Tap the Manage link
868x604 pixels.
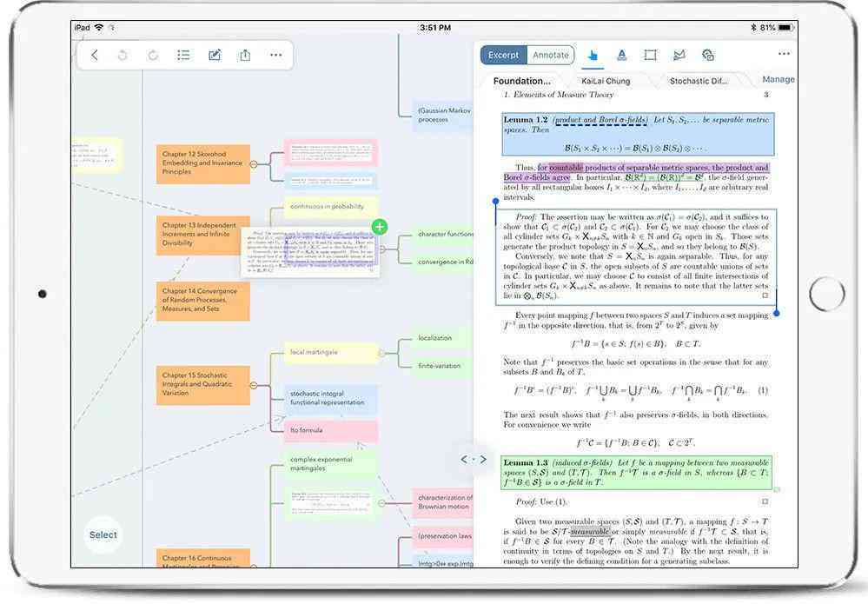coord(779,79)
